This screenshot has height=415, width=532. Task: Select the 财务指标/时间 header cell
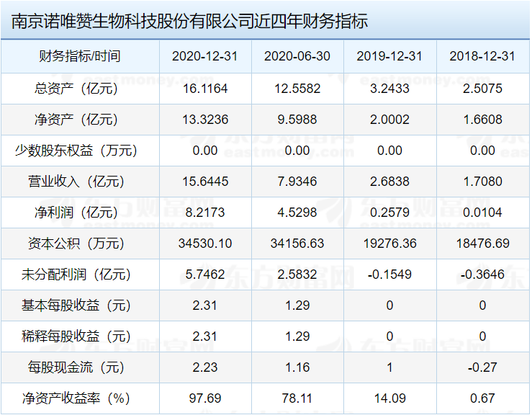coord(79,57)
